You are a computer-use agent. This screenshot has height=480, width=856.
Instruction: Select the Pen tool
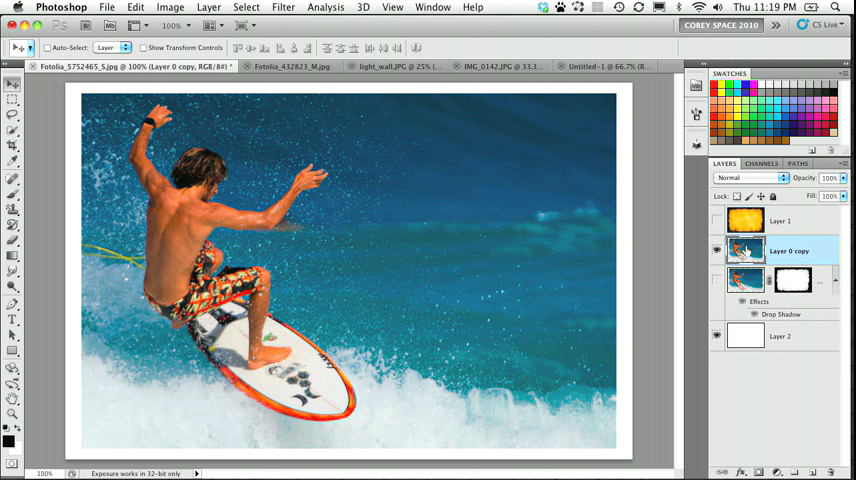(12, 304)
